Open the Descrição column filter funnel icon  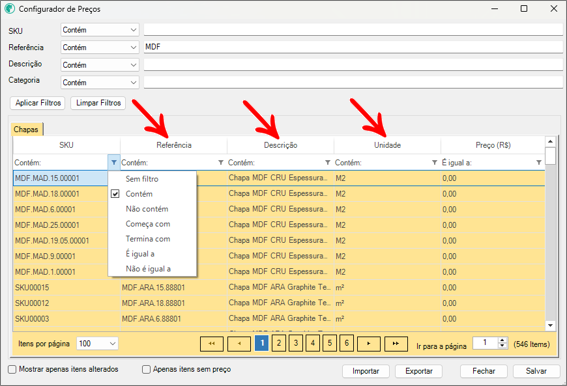click(328, 162)
